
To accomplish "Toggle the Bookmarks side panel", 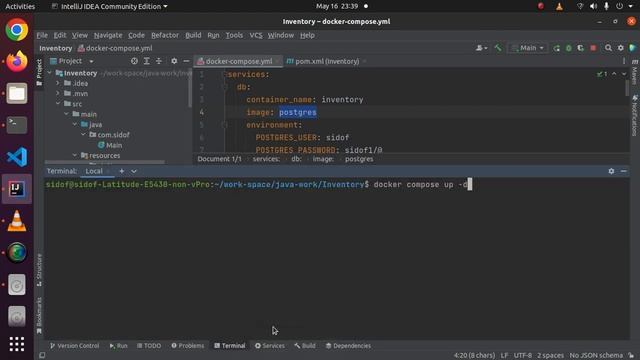I will point(39,315).
